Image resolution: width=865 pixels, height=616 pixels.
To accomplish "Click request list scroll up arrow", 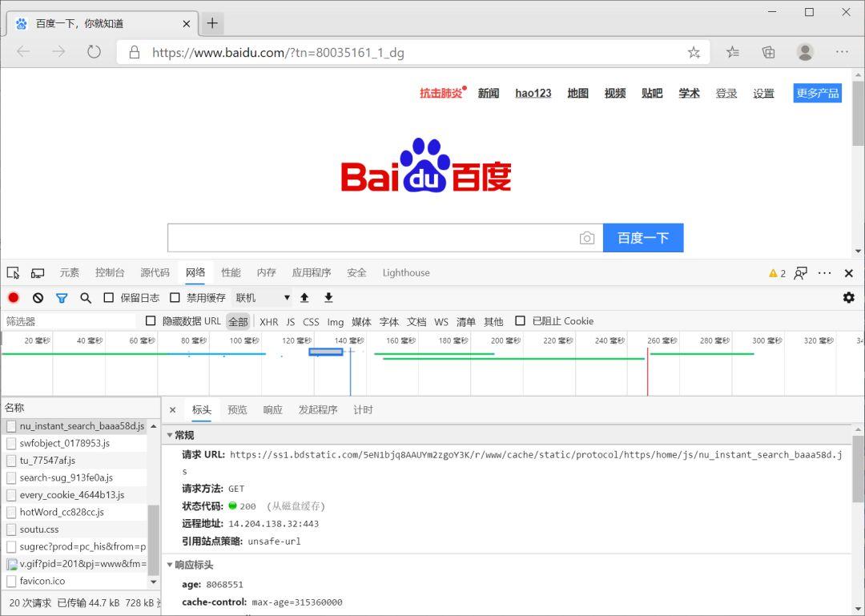I will point(153,426).
